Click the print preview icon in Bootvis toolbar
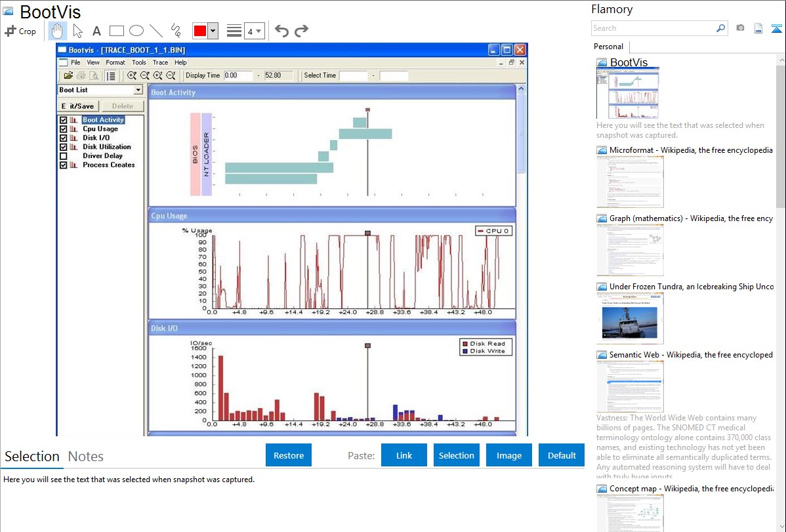Viewport: 786px width, 532px height. coord(94,75)
